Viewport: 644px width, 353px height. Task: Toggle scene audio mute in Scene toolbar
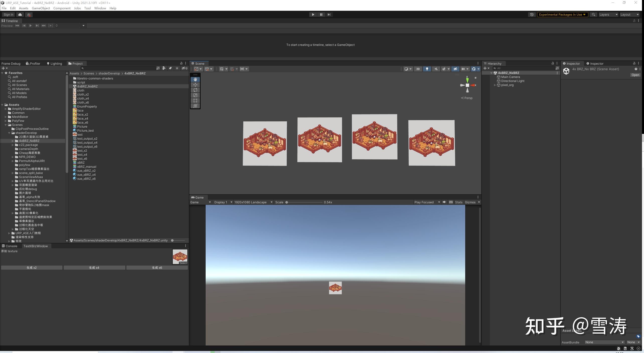(436, 69)
